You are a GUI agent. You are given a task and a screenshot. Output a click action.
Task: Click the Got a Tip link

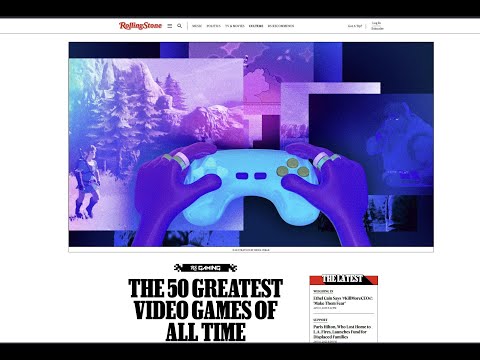pos(355,26)
